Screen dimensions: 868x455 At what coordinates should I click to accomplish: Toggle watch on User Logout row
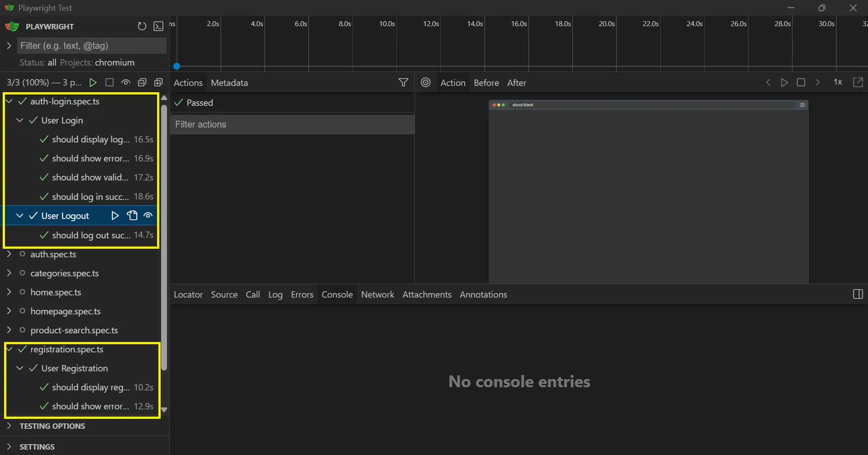point(148,215)
